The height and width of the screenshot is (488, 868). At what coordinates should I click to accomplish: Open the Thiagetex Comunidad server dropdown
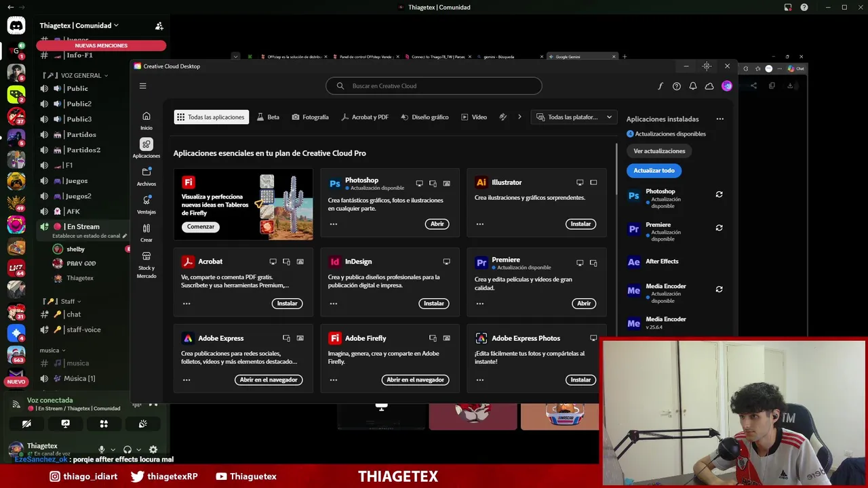79,26
